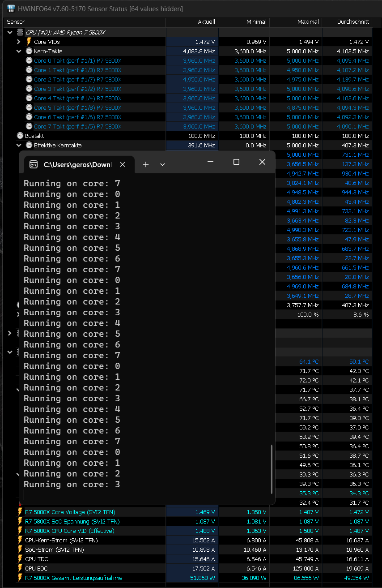Select the Bustakt sensor row
382x588 pixels.
(x=188, y=136)
